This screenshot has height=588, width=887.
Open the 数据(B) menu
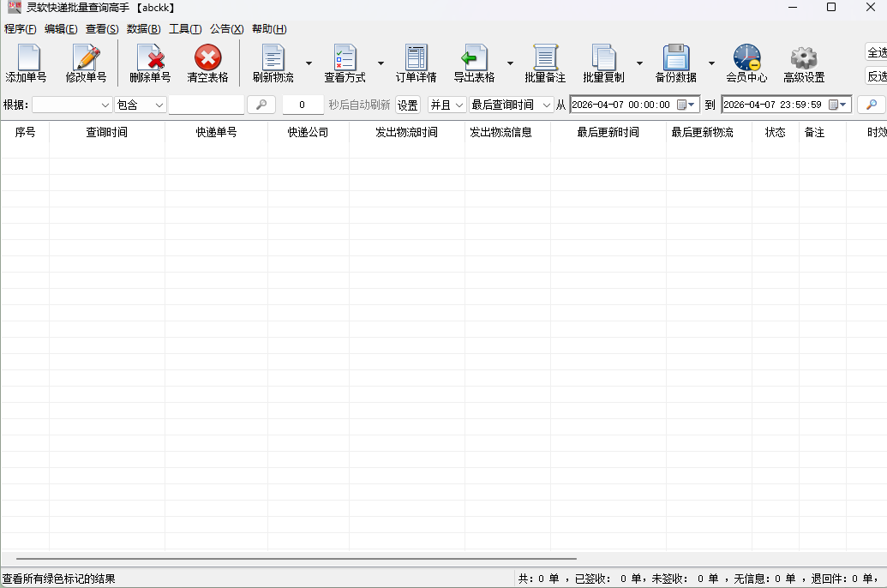[x=143, y=29]
